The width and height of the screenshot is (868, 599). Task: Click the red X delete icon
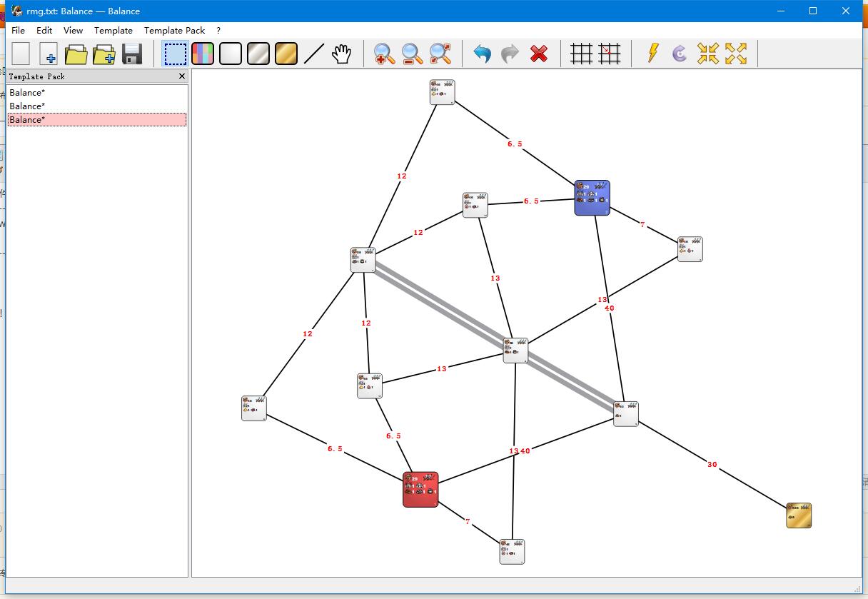(x=539, y=54)
